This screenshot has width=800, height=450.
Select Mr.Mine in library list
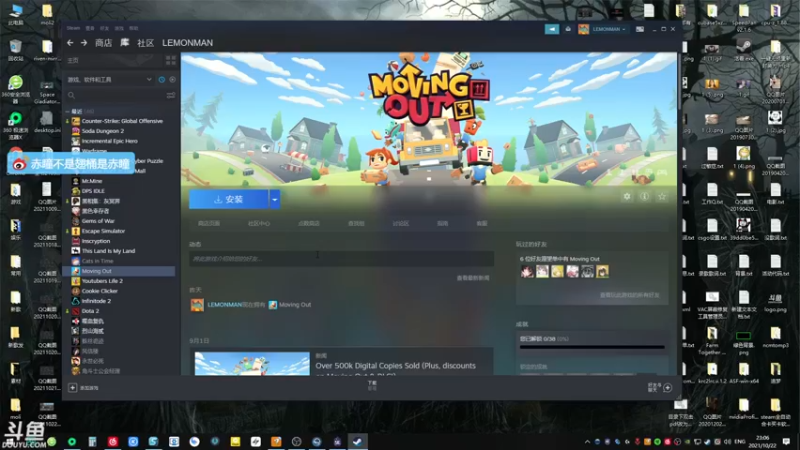(92, 181)
